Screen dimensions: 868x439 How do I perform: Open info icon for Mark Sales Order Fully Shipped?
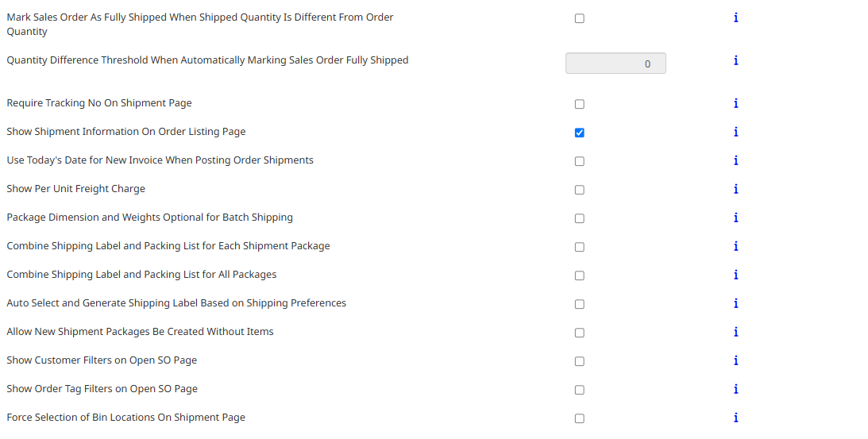coord(735,17)
